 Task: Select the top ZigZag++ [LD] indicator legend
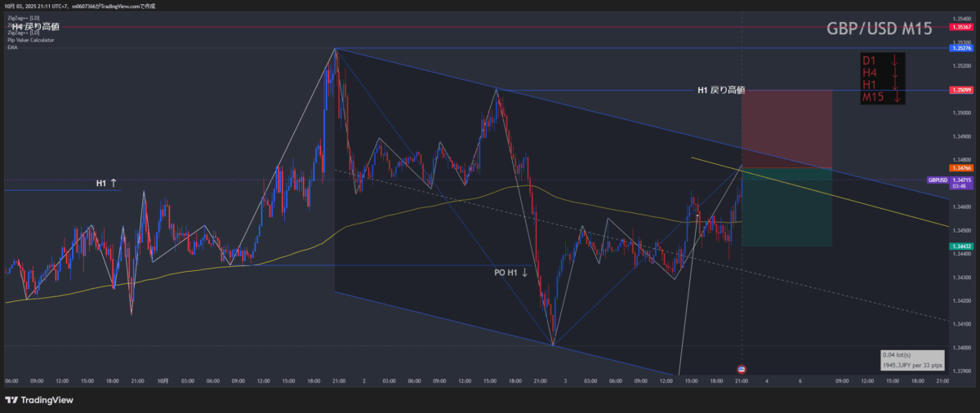coord(23,17)
